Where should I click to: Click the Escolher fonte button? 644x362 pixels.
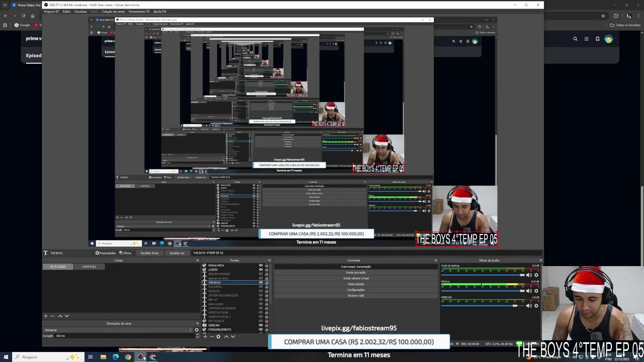[149, 253]
